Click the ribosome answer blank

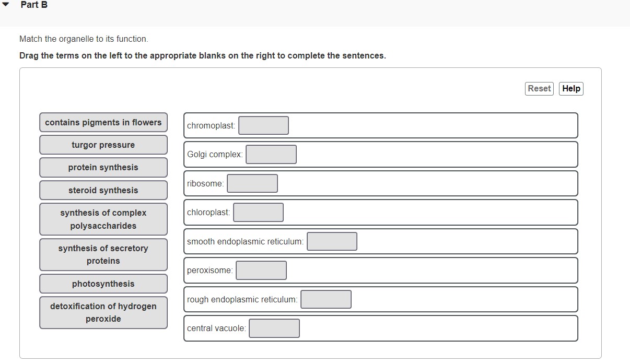[x=252, y=183]
